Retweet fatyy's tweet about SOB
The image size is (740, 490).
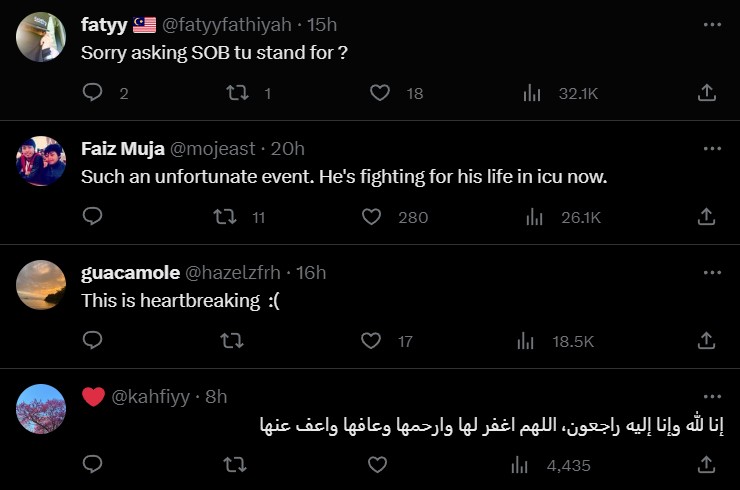[x=237, y=93]
